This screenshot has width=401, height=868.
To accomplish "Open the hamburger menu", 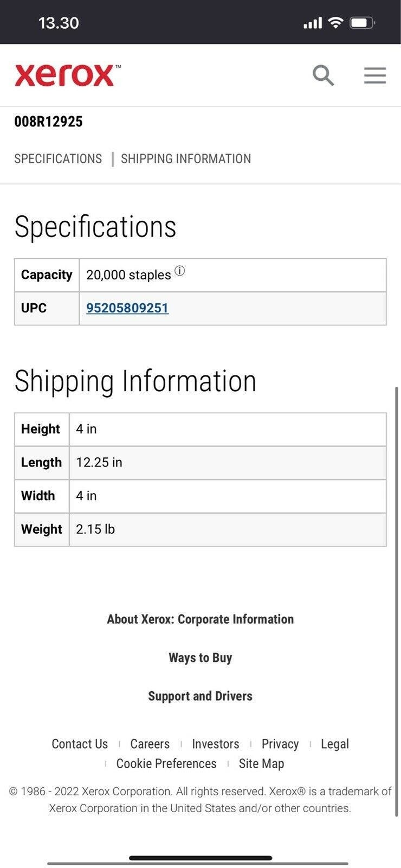I will 374,75.
